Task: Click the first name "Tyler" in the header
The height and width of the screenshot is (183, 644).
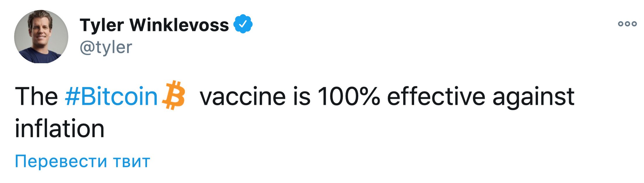Action: click(101, 25)
